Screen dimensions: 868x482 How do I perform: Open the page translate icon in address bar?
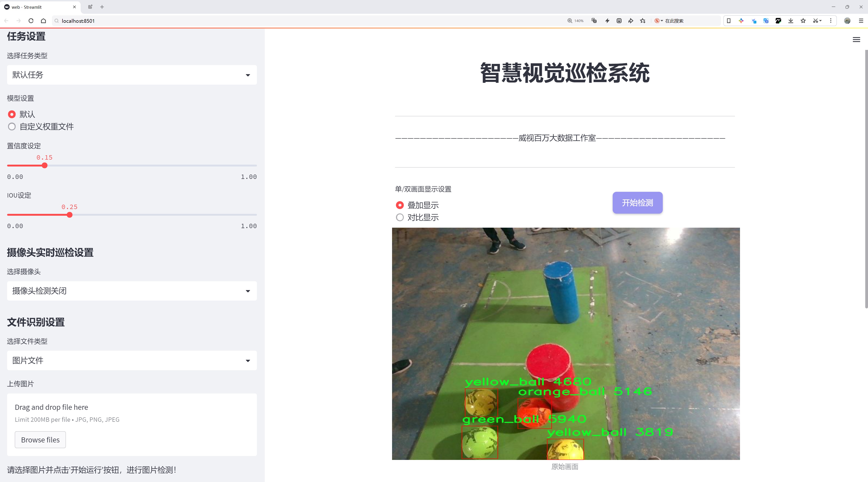coord(594,20)
